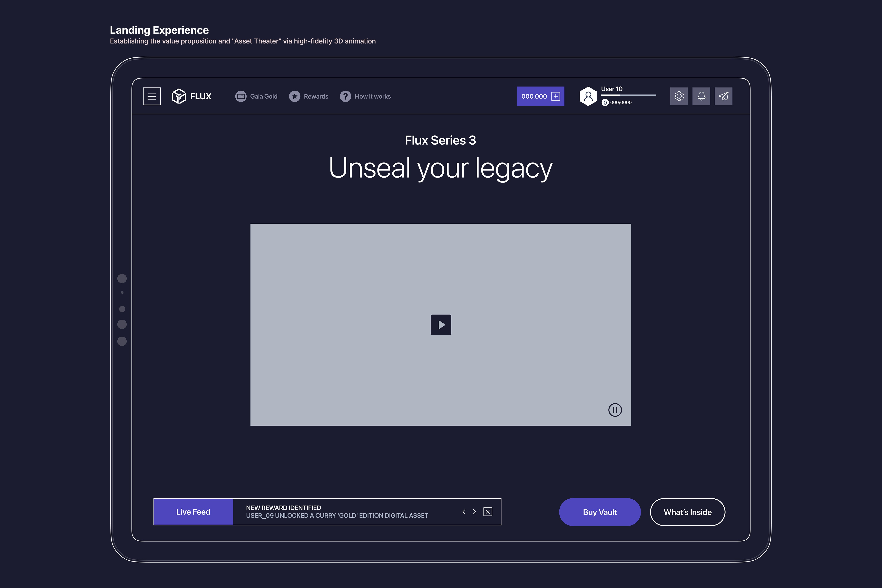This screenshot has height=588, width=882.
Task: Open the settings gear icon
Action: coord(679,96)
